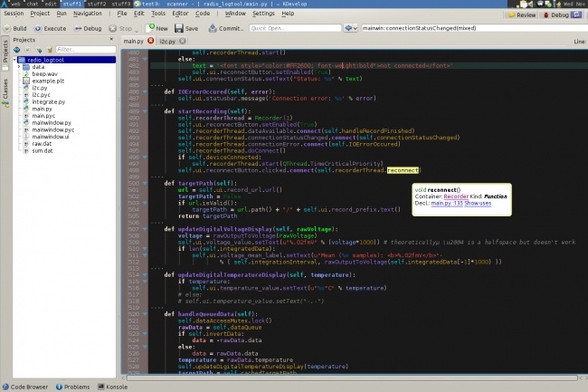This screenshot has height=392, width=588.
Task: Fold updateDigitalTemperatureDisplay at line 514
Action: tap(145, 275)
